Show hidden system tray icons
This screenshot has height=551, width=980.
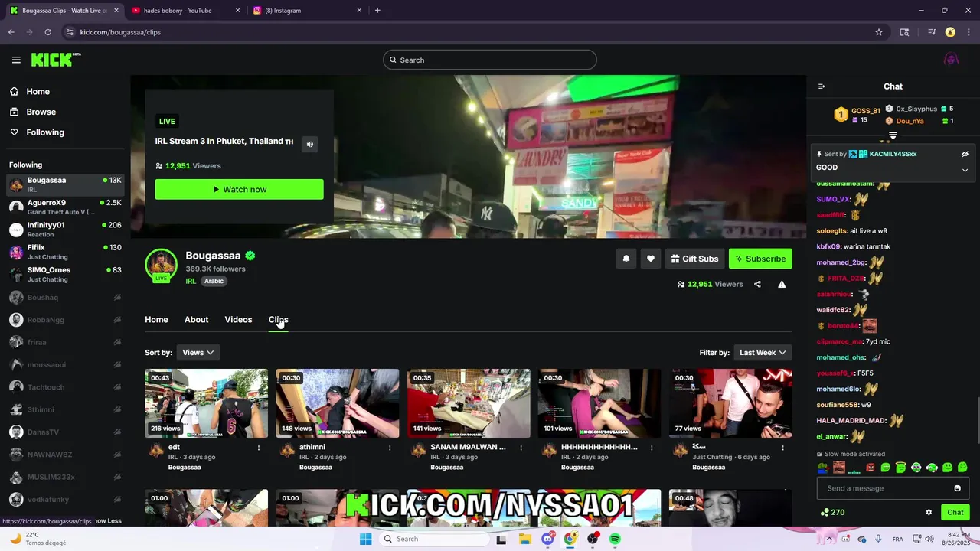(829, 539)
